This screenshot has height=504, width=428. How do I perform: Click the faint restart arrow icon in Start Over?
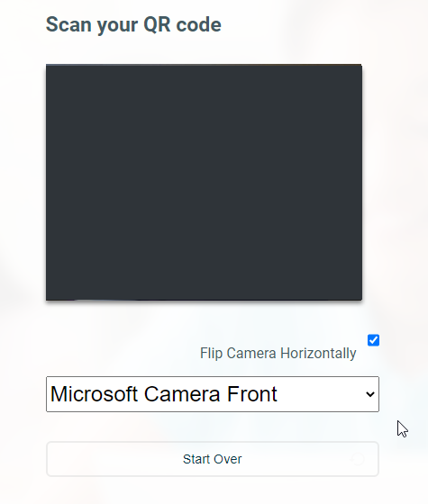pyautogui.click(x=358, y=459)
